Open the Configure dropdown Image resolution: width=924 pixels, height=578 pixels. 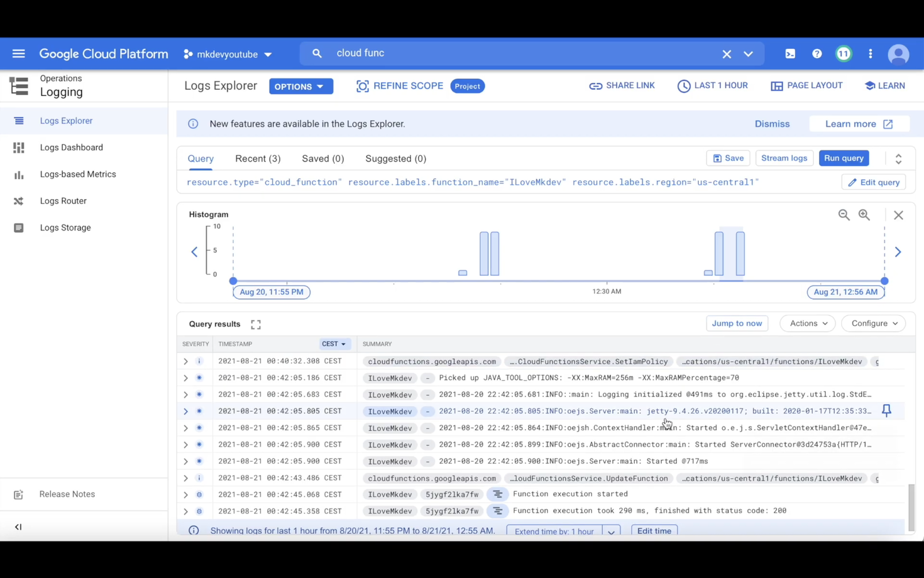(874, 324)
